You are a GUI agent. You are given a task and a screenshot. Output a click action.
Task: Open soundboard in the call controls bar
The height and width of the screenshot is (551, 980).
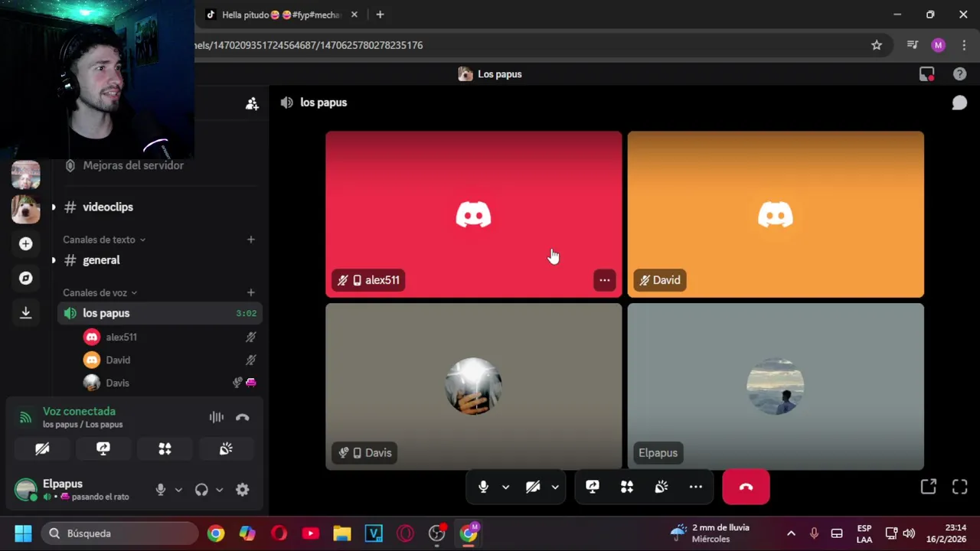[661, 487]
